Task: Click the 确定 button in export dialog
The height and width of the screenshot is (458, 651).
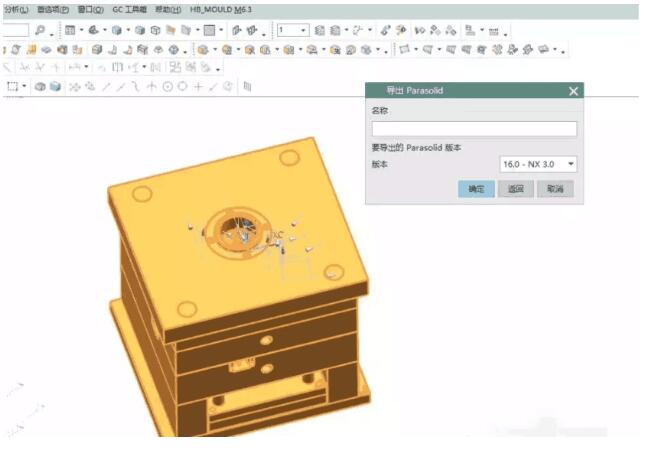Action: click(476, 189)
